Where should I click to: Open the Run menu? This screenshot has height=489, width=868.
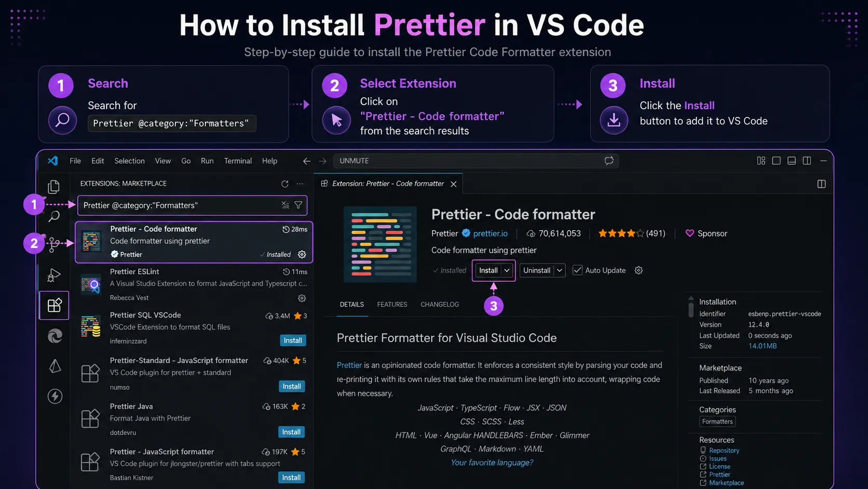click(x=207, y=161)
